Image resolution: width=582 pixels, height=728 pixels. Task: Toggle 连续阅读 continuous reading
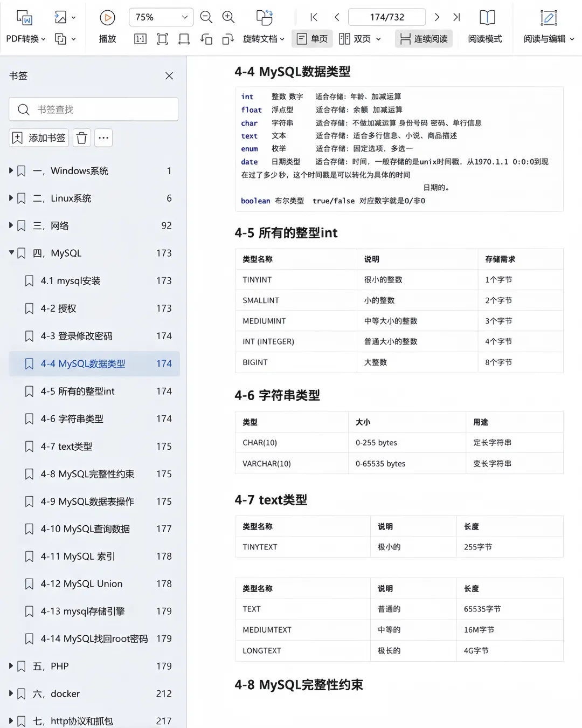(424, 39)
